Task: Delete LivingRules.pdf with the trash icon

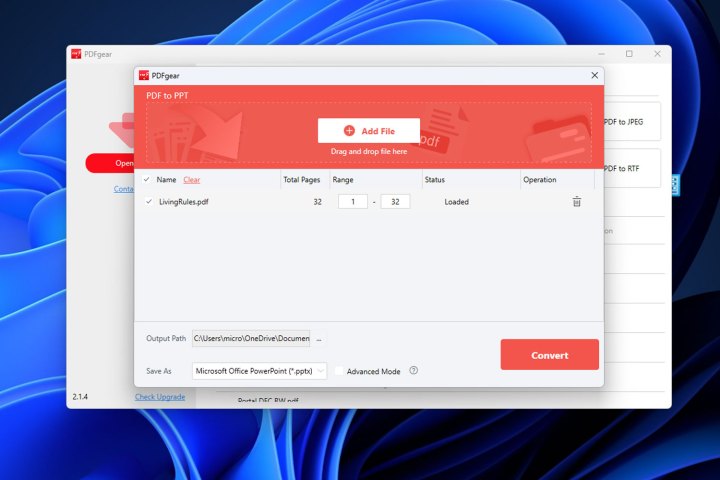Action: [577, 202]
